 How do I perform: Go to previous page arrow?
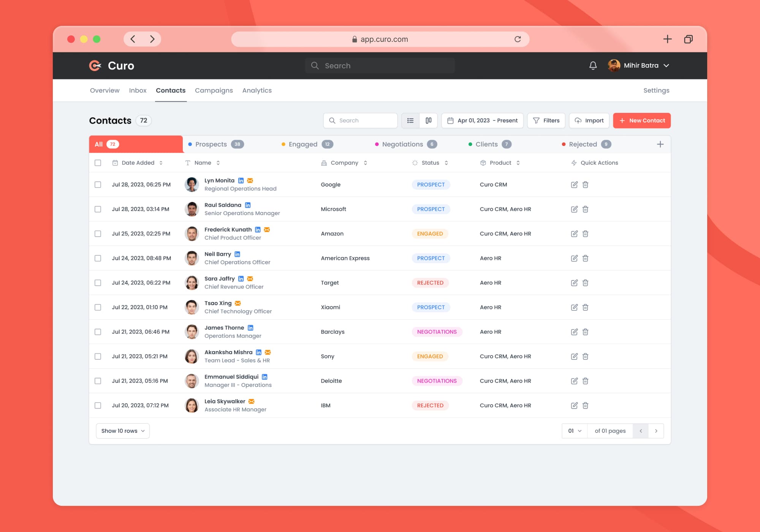click(x=641, y=431)
